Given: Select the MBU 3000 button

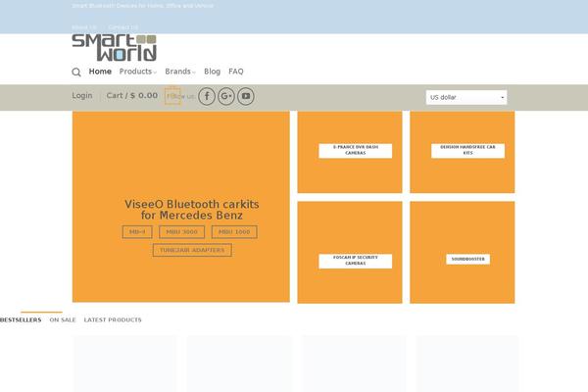Looking at the screenshot, I should (x=182, y=232).
